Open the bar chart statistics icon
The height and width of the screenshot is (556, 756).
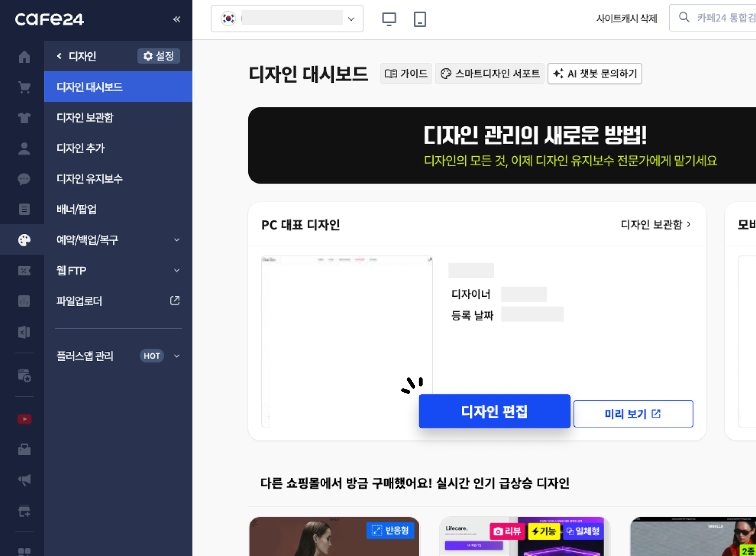24,301
